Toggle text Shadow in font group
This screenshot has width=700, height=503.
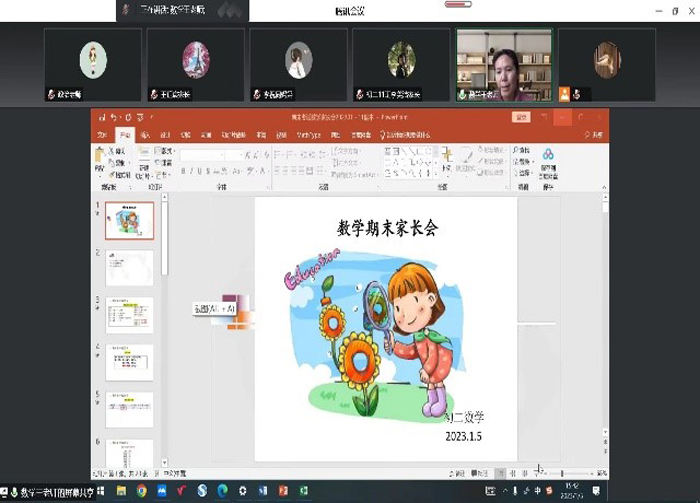click(208, 171)
